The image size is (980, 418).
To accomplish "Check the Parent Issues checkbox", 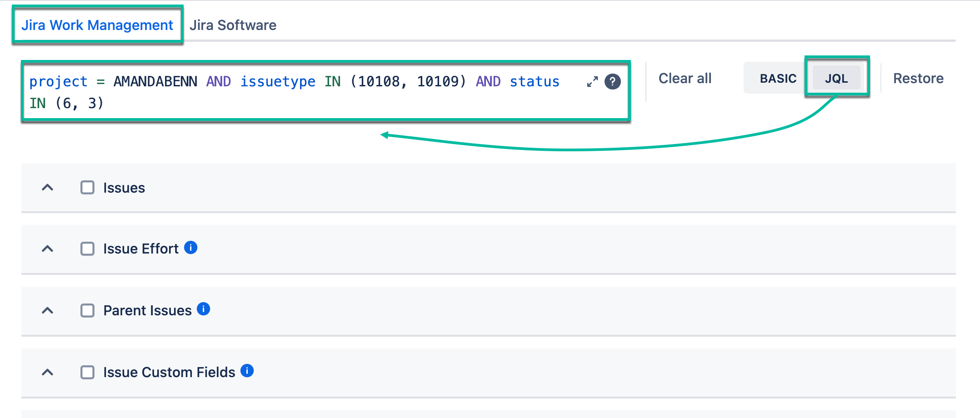I will 87,310.
